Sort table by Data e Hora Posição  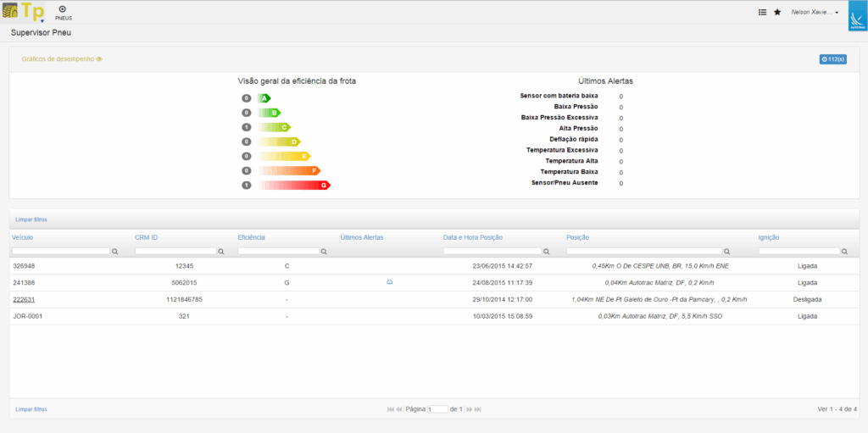click(473, 237)
